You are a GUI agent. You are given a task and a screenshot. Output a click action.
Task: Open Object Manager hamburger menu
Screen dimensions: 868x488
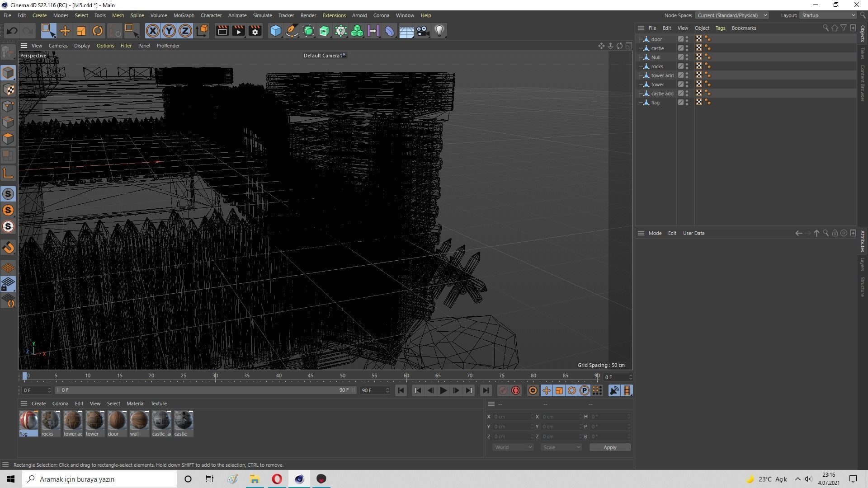pos(641,28)
